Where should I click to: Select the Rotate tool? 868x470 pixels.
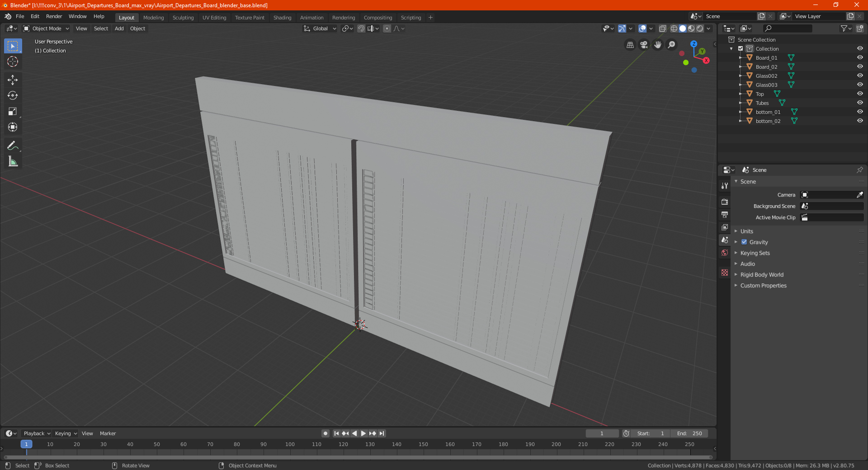coord(13,95)
